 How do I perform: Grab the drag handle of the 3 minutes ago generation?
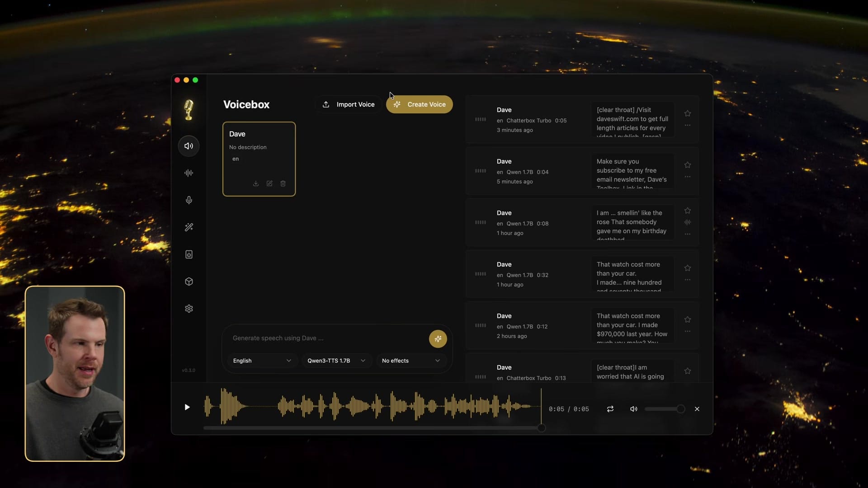click(x=480, y=119)
